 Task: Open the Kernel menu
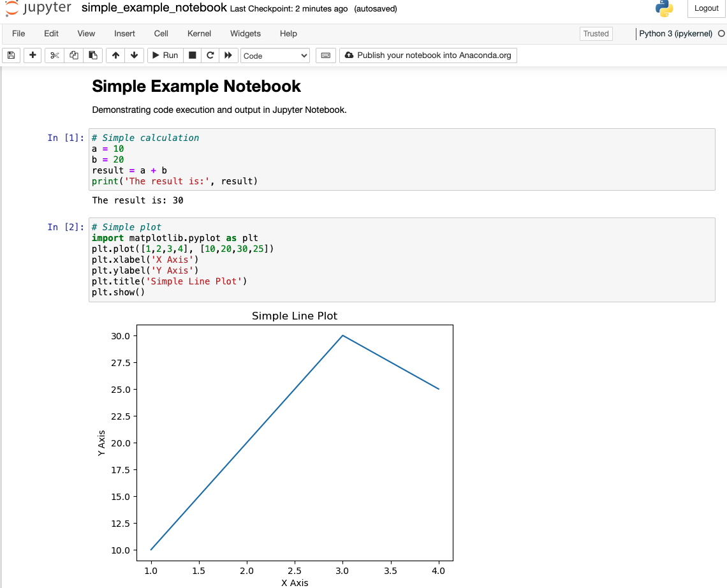(199, 34)
